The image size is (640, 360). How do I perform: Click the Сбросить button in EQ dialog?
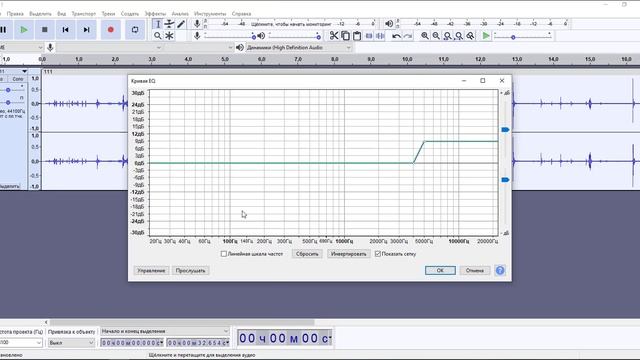(x=307, y=254)
